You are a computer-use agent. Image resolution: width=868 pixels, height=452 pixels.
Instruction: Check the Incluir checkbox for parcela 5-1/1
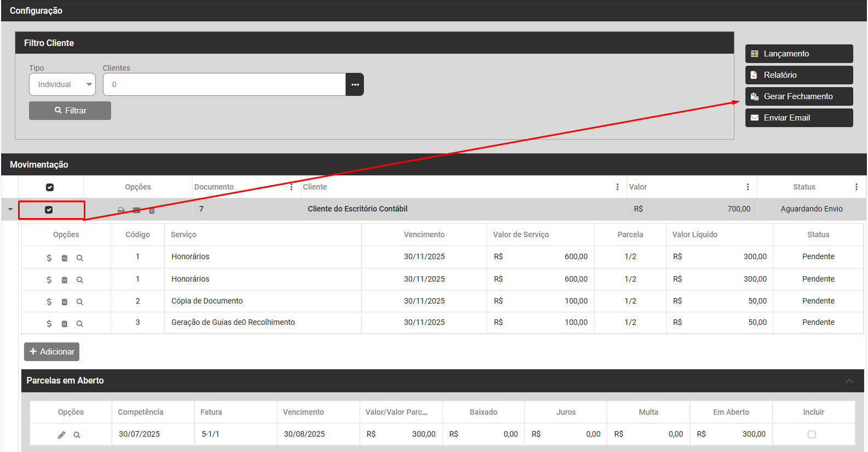pyautogui.click(x=812, y=434)
